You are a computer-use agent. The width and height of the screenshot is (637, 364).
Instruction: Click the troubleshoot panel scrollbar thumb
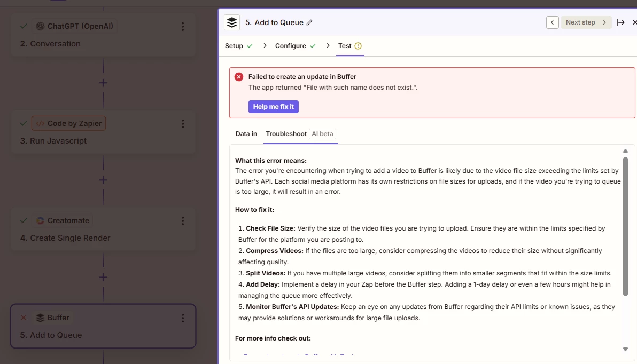(x=625, y=226)
